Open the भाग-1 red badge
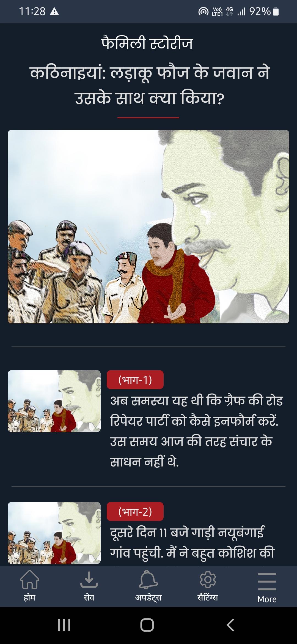 point(135,380)
